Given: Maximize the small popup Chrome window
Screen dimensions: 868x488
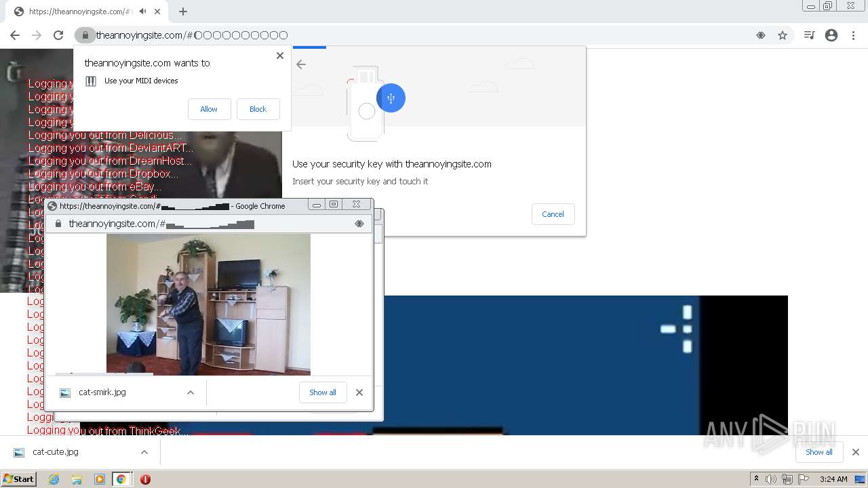Looking at the screenshot, I should (x=334, y=205).
